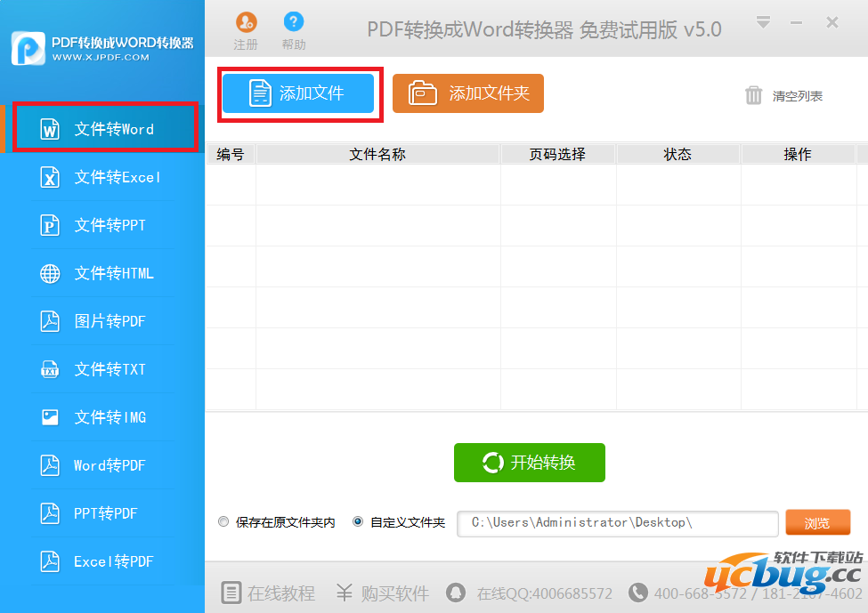Enable the 文件转IMG conversion mode

tap(102, 417)
